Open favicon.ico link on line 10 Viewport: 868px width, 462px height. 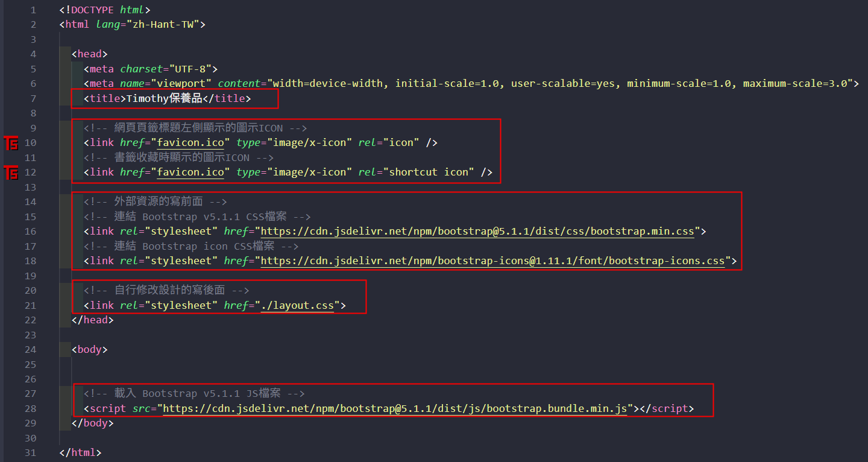click(x=190, y=143)
